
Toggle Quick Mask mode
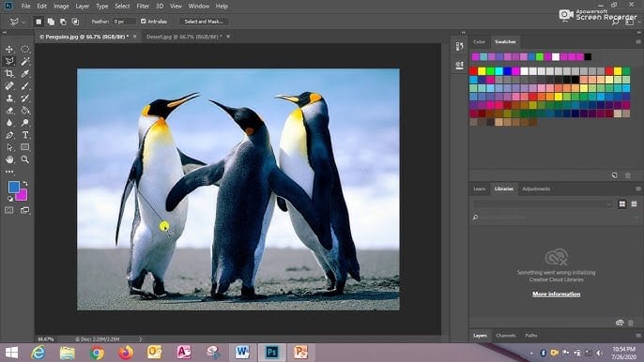click(9, 210)
